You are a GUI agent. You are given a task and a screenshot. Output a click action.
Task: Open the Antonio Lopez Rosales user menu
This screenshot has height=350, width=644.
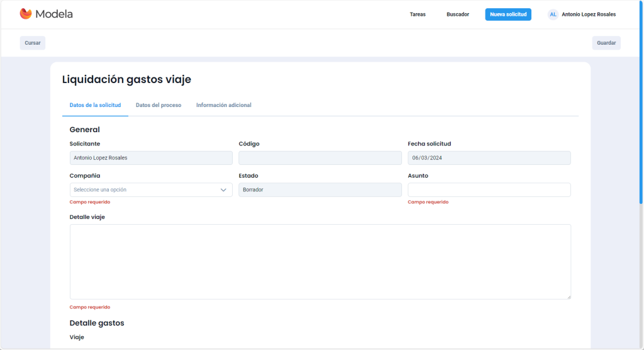pyautogui.click(x=588, y=14)
